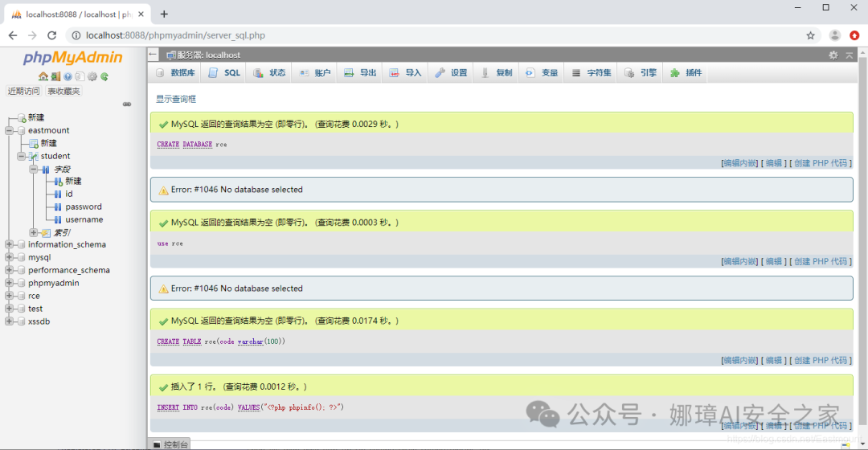Expand the performance_schema database node
The image size is (868, 450).
[9, 270]
